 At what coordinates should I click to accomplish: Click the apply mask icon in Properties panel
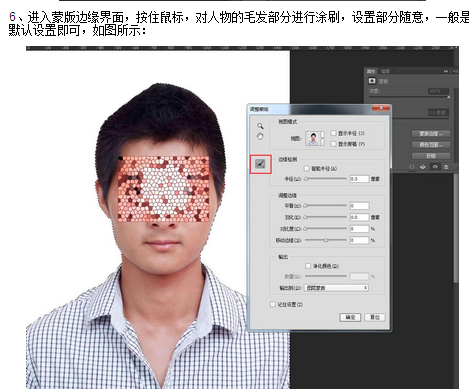point(423,167)
